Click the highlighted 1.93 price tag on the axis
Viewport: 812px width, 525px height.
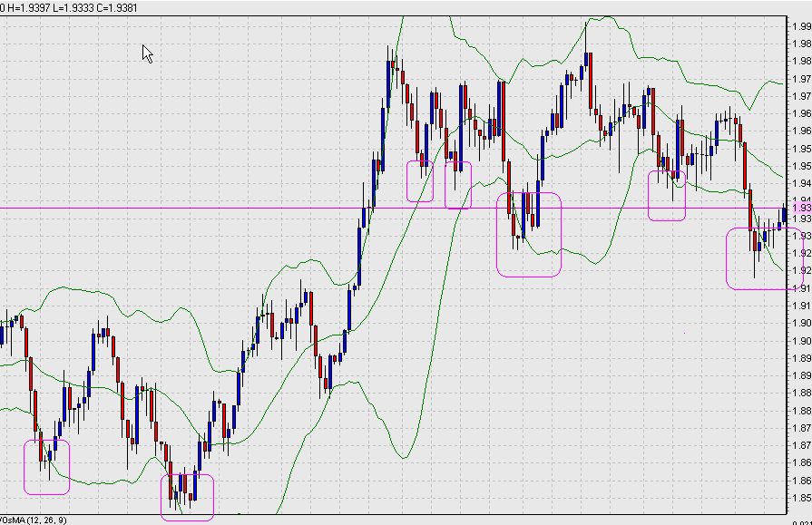click(802, 208)
